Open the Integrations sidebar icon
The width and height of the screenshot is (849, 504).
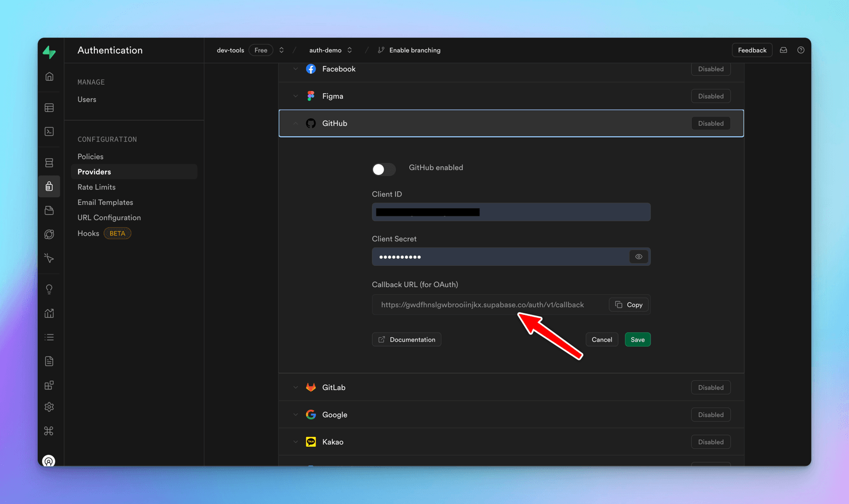click(49, 385)
